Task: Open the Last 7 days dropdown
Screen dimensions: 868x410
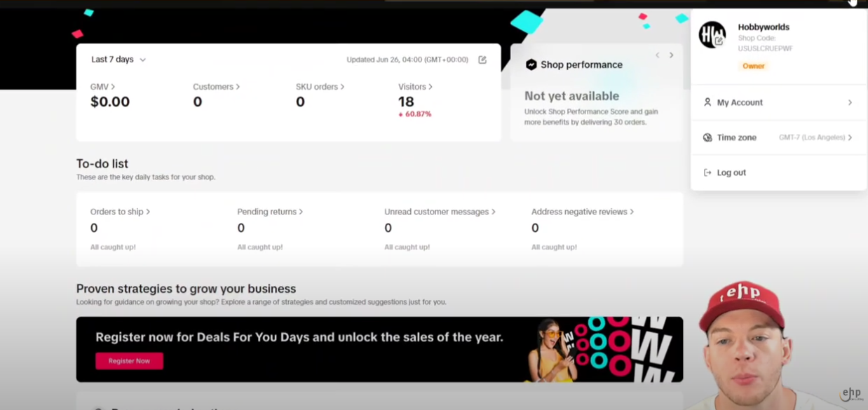Action: (x=118, y=60)
